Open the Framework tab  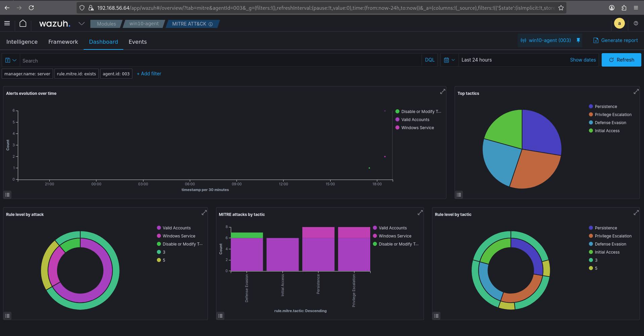(x=63, y=42)
